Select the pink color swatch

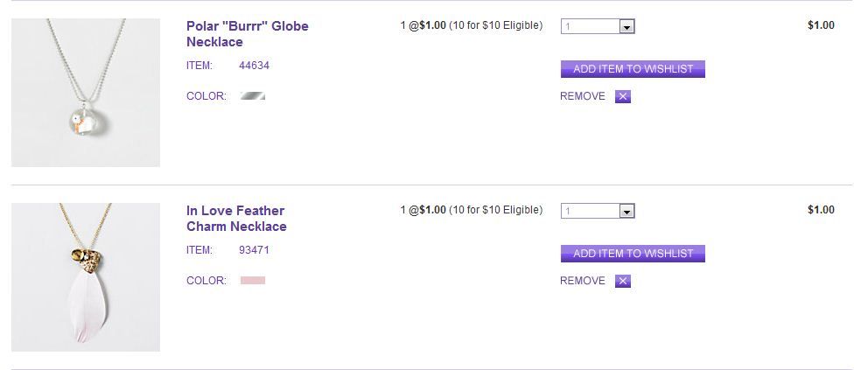click(x=253, y=280)
